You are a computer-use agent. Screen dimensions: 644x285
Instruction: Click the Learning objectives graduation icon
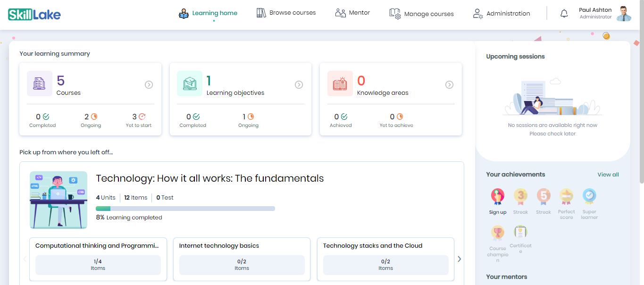[190, 84]
